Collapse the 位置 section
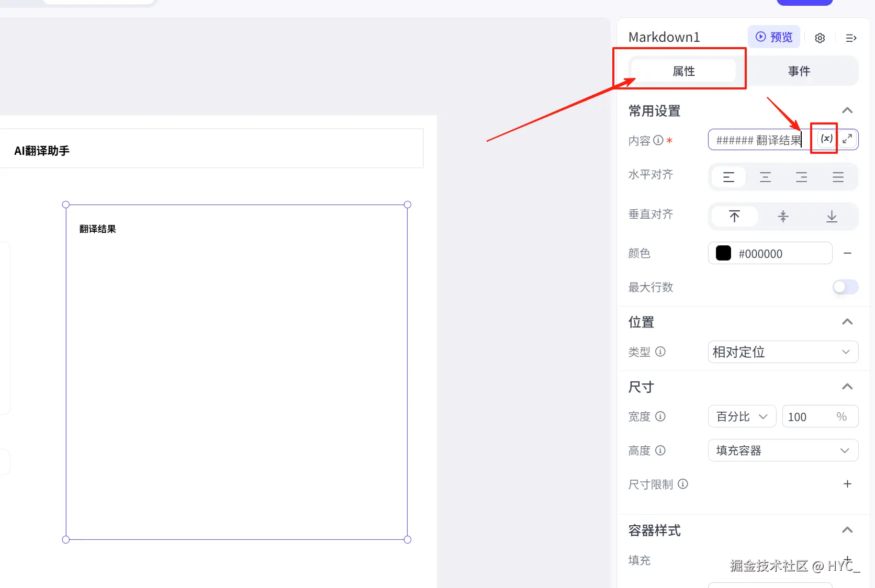 [x=847, y=322]
